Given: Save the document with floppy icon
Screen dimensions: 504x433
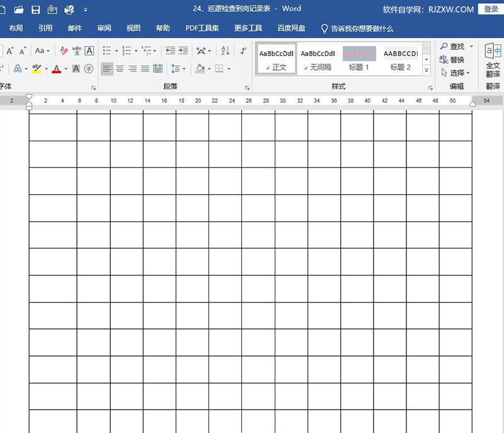Looking at the screenshot, I should coord(35,9).
